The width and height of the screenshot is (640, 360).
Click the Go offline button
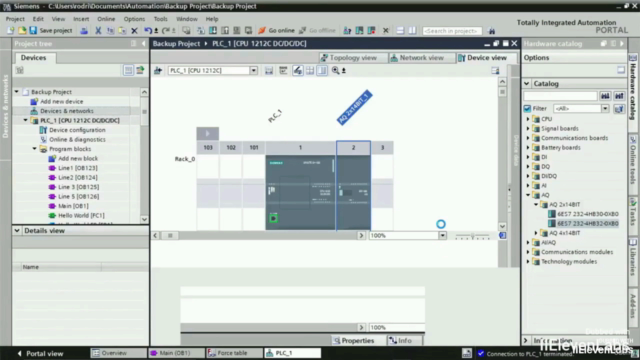(317, 31)
